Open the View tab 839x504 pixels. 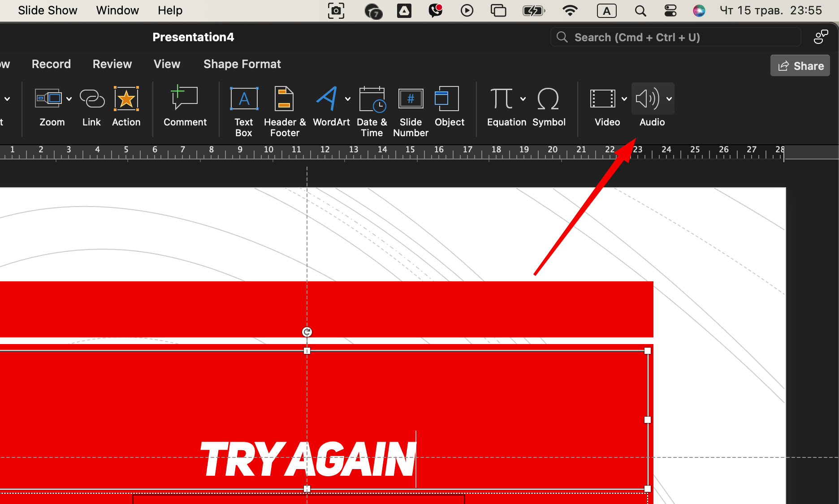pos(167,64)
